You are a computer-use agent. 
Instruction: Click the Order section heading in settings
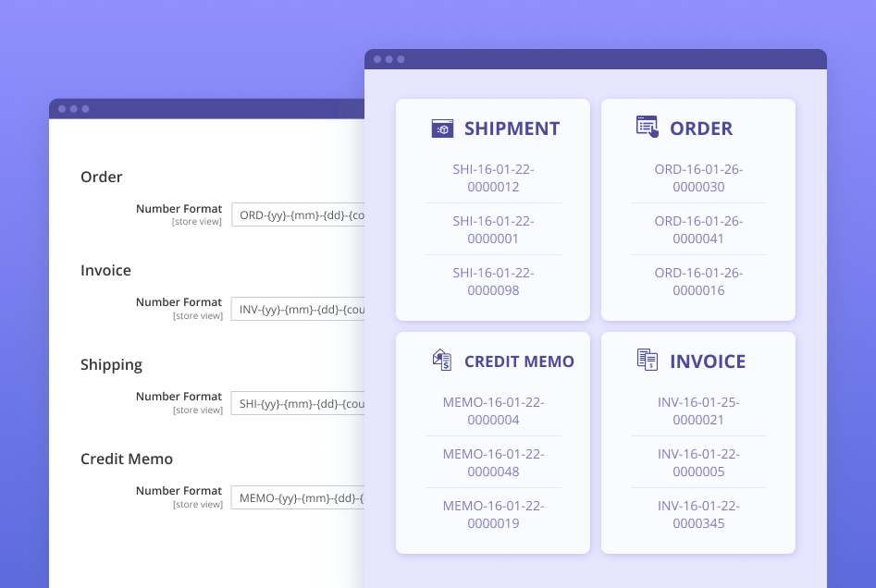coord(101,177)
